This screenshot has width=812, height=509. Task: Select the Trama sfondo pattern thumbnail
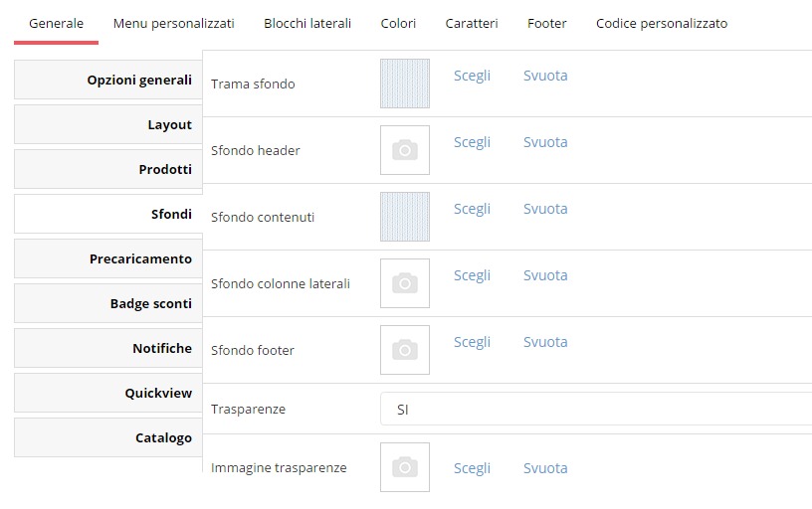coord(405,84)
